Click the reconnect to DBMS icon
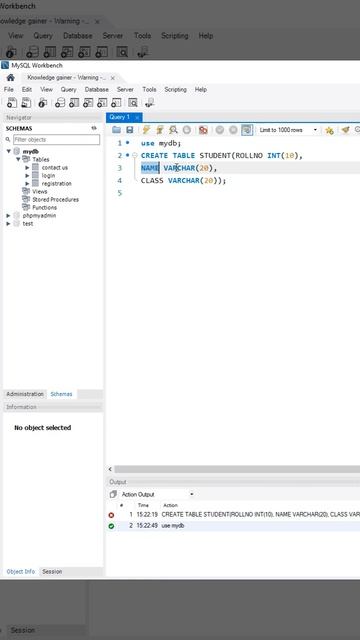Screen dimensions: 360x640 click(x=149, y=103)
